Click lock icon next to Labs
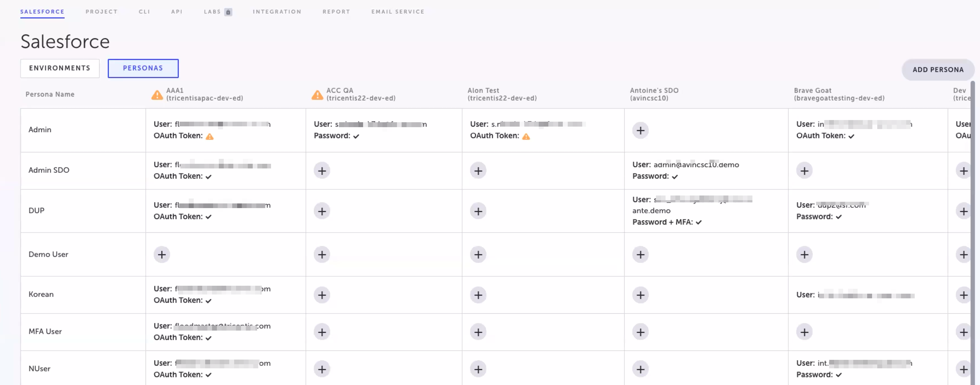 (228, 12)
